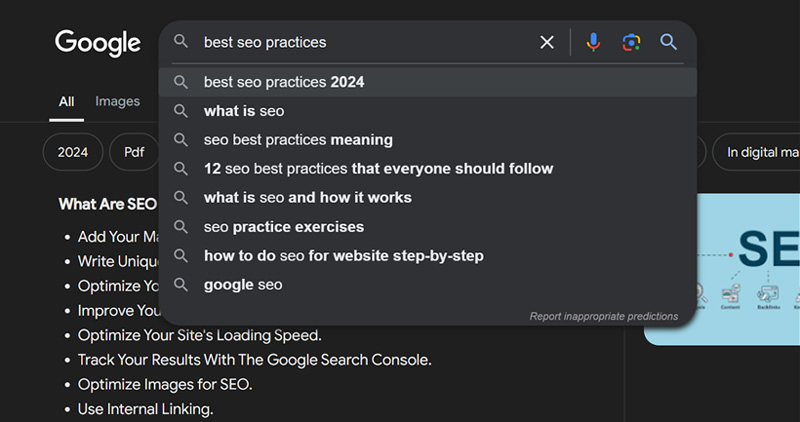The height and width of the screenshot is (422, 800).
Task: Report inappropriate predictions link
Action: pos(604,316)
